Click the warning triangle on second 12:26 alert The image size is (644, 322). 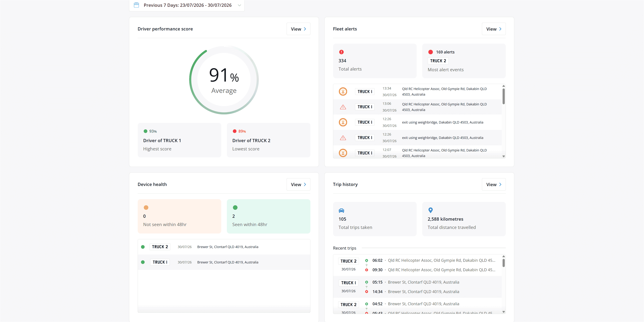tap(343, 138)
